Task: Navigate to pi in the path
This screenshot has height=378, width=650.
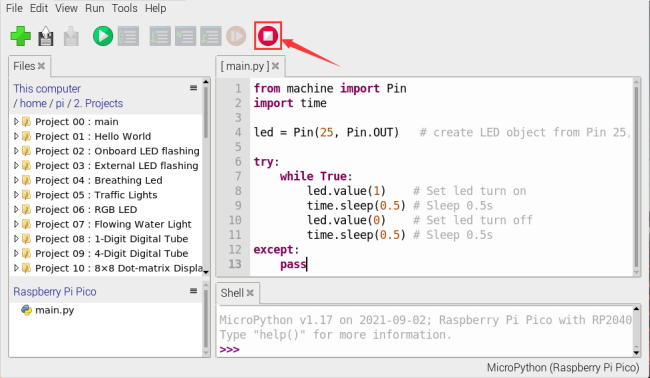Action: (60, 103)
